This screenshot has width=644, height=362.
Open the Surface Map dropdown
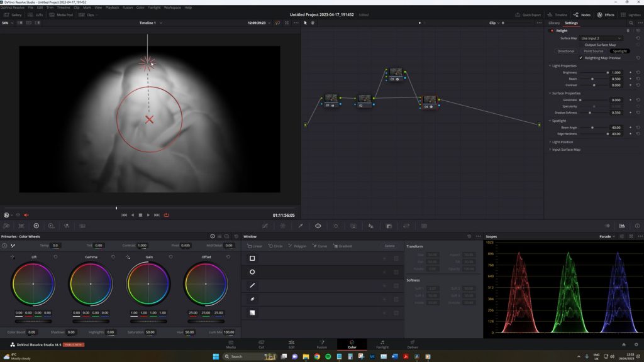601,38
